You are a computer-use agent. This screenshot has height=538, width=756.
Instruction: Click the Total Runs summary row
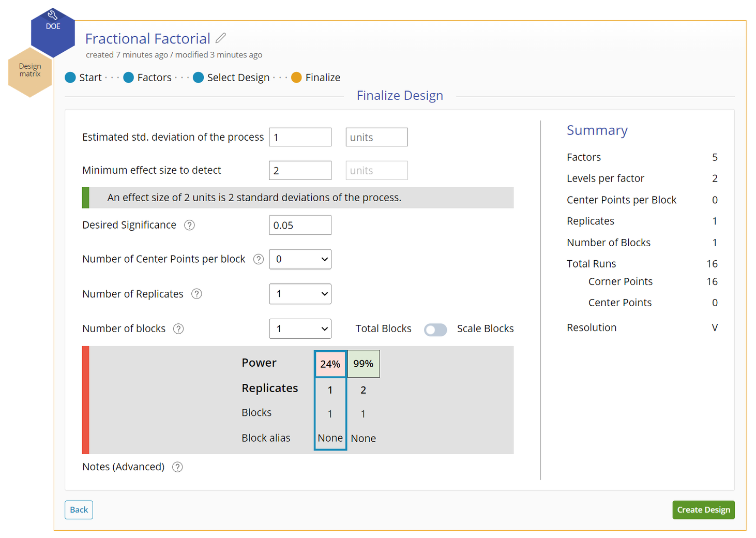click(x=642, y=264)
